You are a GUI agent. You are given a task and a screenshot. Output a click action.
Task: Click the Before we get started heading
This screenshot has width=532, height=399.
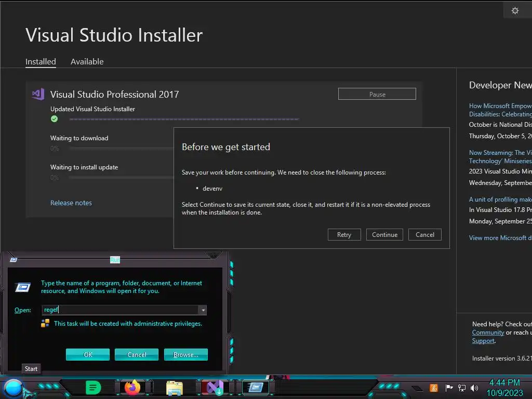coord(226,147)
